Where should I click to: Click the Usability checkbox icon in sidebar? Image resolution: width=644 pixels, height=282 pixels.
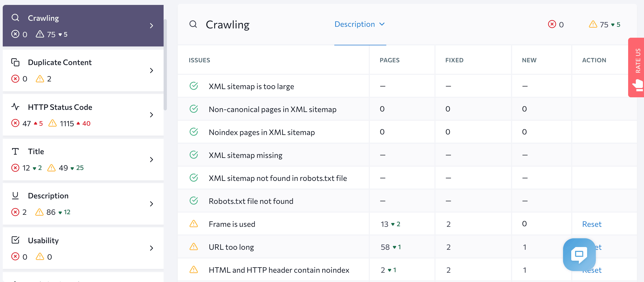15,240
